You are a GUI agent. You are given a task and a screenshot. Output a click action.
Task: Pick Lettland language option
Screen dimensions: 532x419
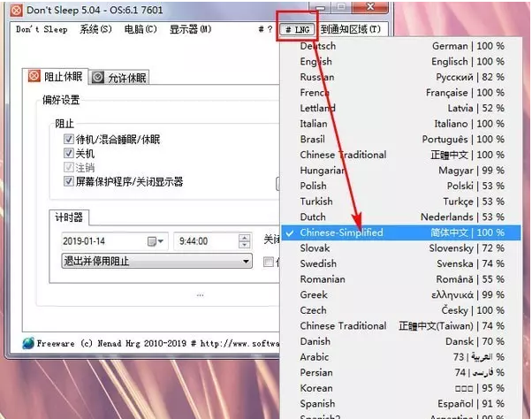click(x=401, y=108)
